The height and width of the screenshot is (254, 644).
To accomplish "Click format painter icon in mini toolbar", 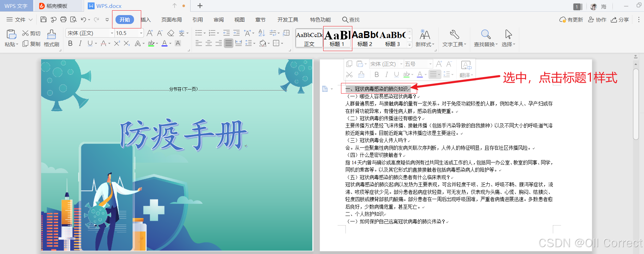I will (x=361, y=74).
